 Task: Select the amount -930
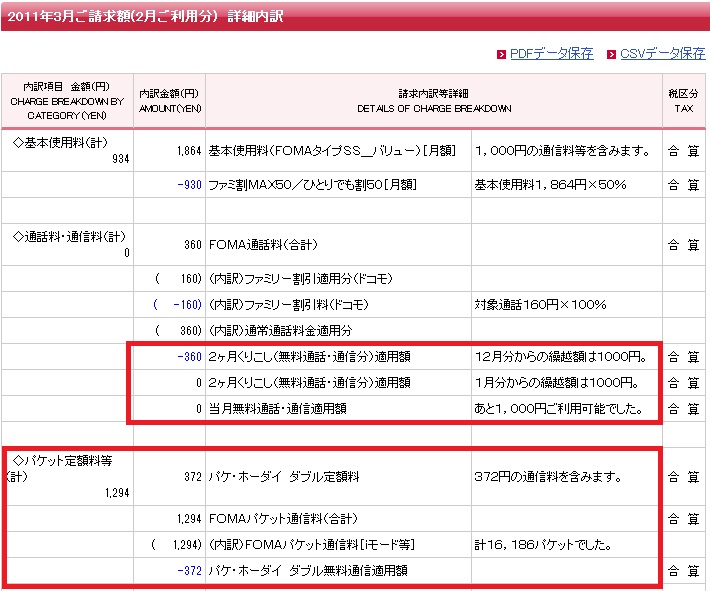point(189,185)
